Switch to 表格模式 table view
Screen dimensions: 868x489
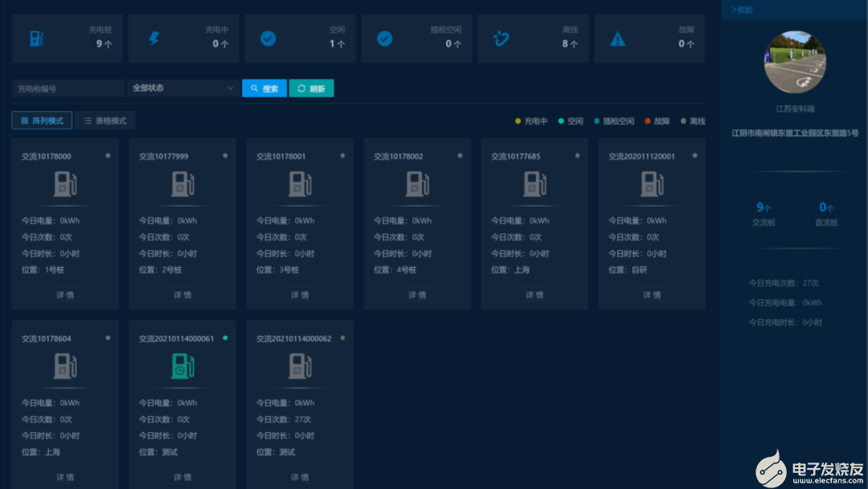click(105, 121)
